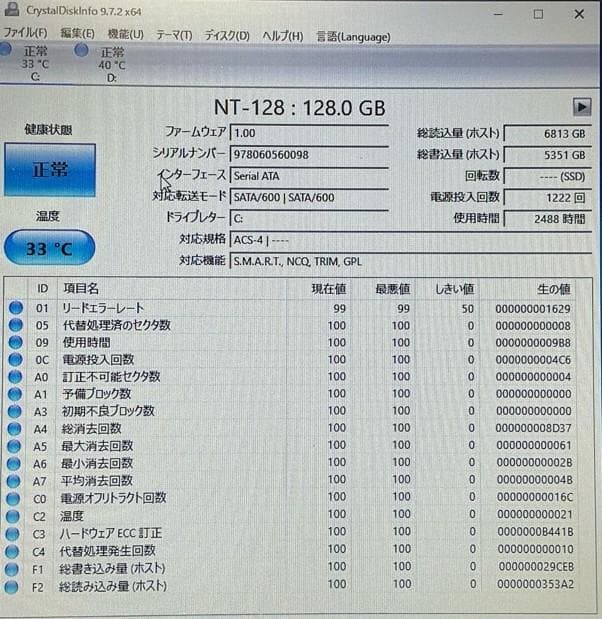The width and height of the screenshot is (602, 619).
Task: Click raw value 0000000004C6
Action: click(x=533, y=360)
